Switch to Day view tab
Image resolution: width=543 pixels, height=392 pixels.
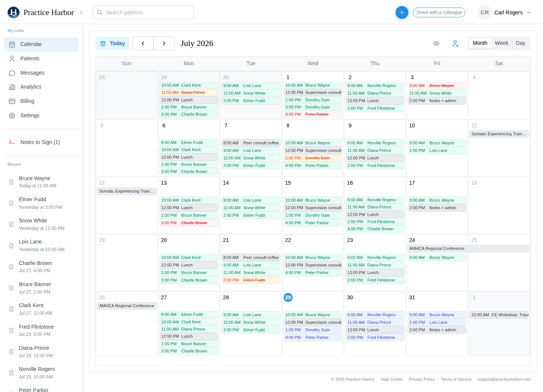click(520, 43)
